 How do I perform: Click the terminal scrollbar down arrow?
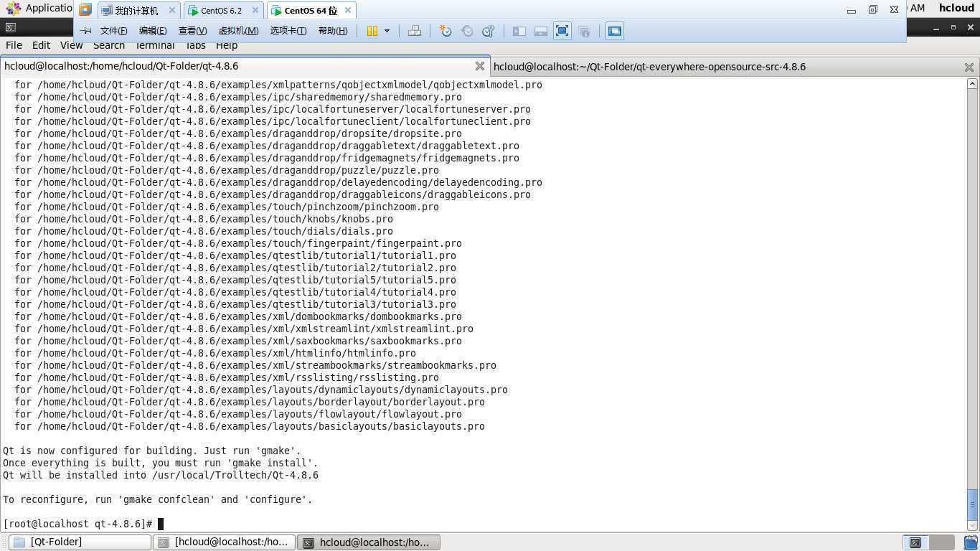pyautogui.click(x=973, y=527)
